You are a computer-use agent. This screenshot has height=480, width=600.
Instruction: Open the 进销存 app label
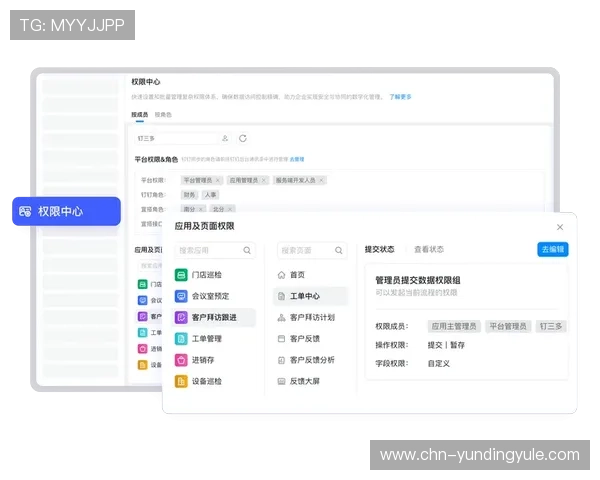coord(203,360)
